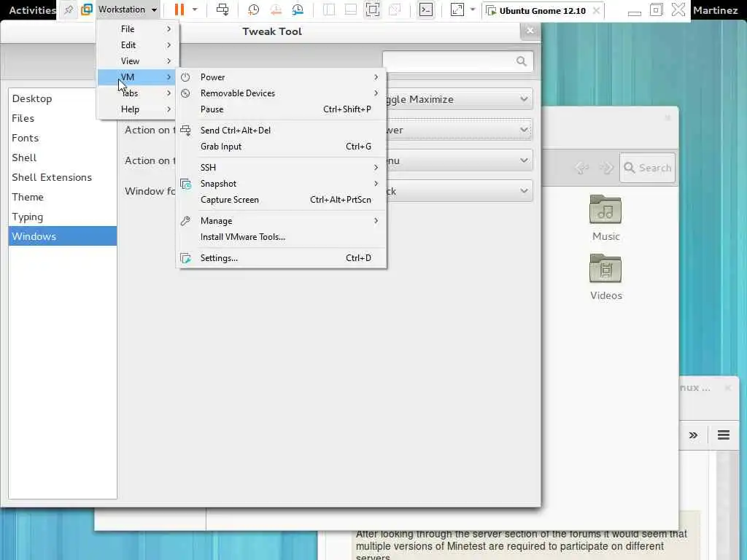Revert to snapshot using the toolbar icon
Screen dimensions: 747x560
[275, 9]
